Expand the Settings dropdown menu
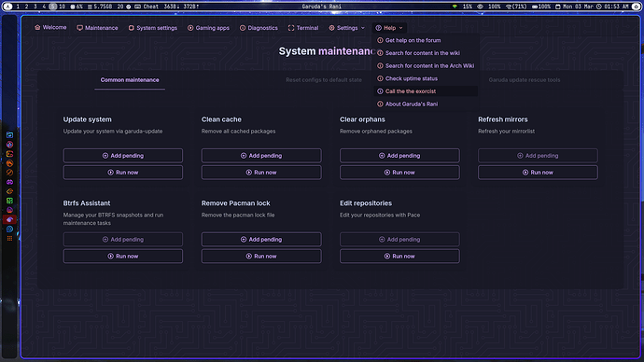This screenshot has width=644, height=362. tap(346, 28)
